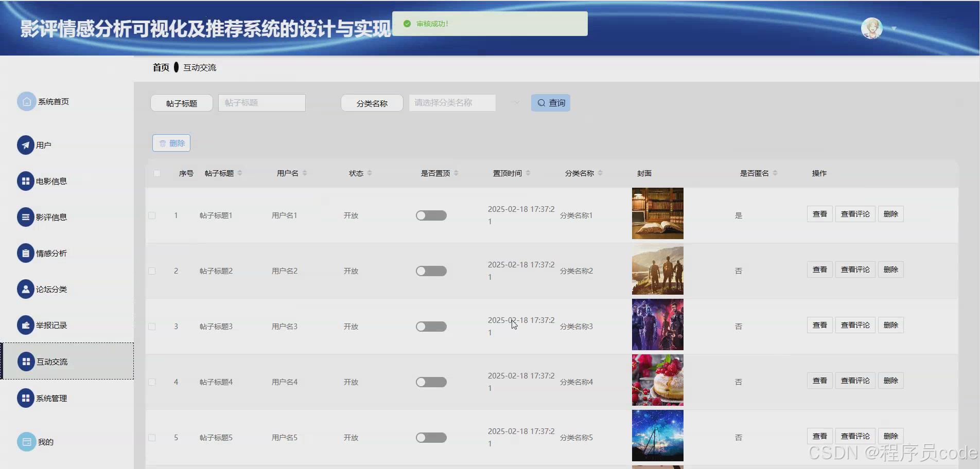Sort by 状态 column arrows
Screen dimensions: 980x469
pos(370,173)
